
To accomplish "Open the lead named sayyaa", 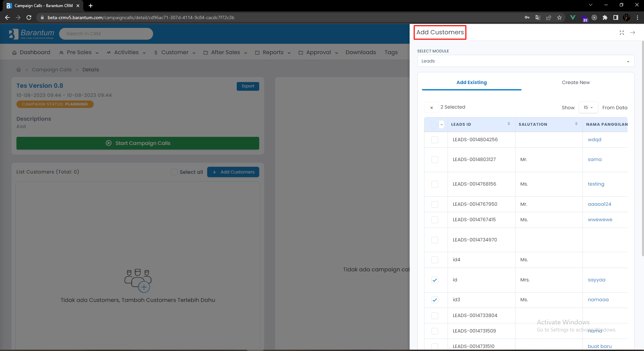I will (x=596, y=280).
